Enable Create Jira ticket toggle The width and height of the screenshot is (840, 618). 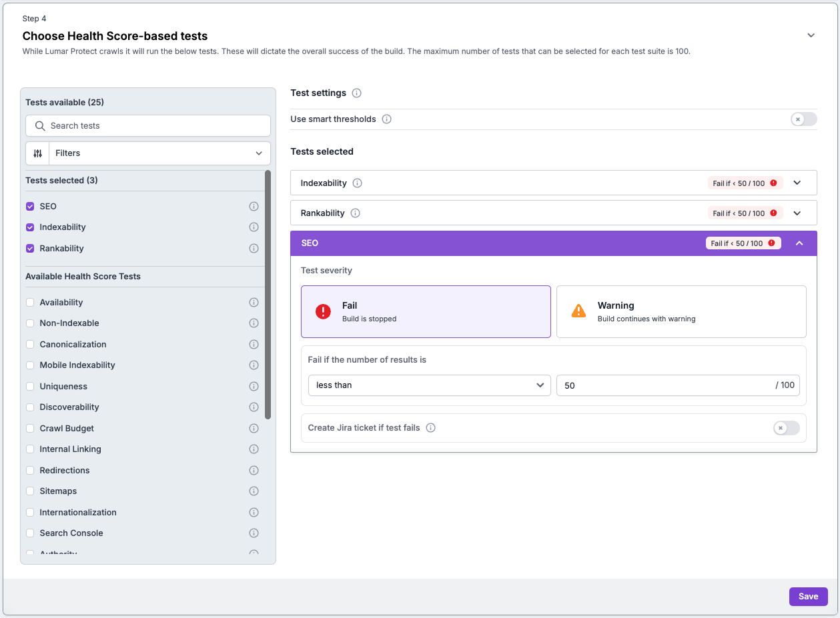[786, 428]
